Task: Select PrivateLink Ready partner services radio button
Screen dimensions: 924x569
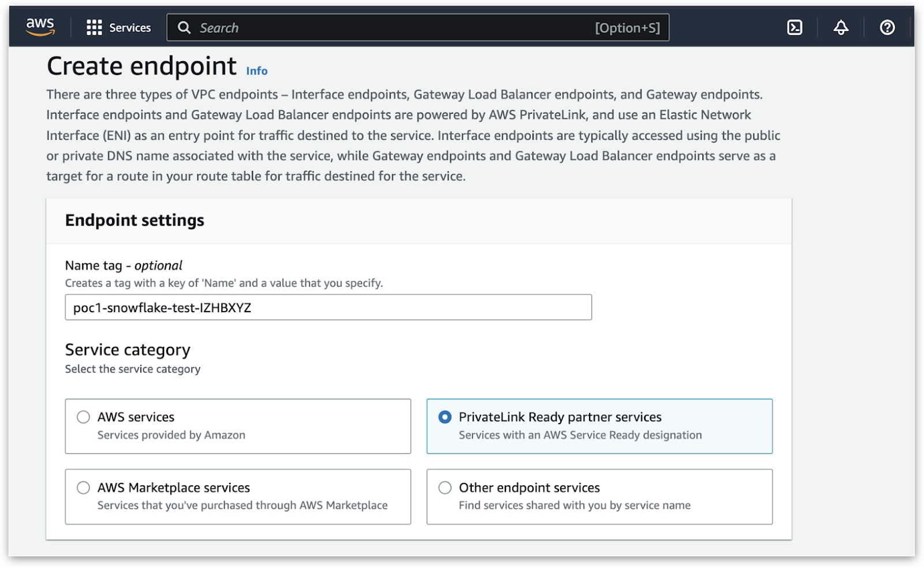Action: pyautogui.click(x=445, y=417)
